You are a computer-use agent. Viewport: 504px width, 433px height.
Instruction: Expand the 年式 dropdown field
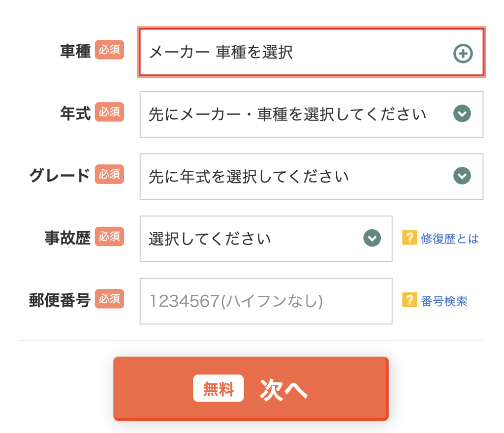click(x=312, y=114)
